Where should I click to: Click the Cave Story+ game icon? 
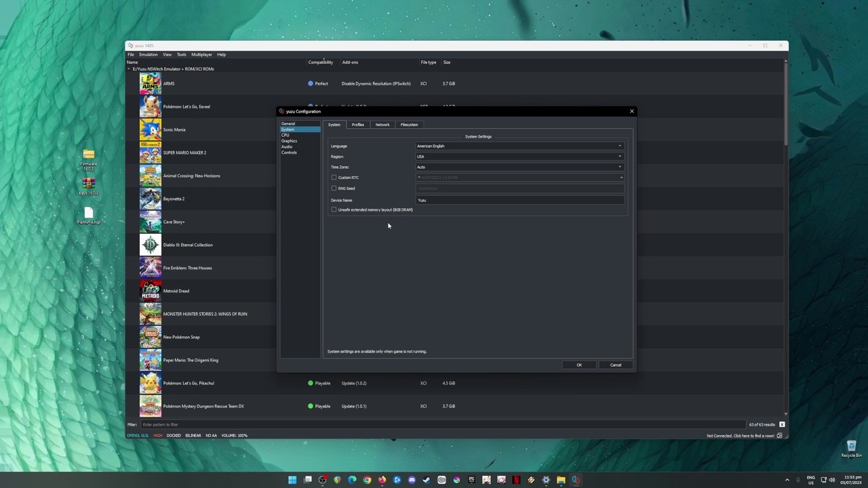tap(151, 222)
